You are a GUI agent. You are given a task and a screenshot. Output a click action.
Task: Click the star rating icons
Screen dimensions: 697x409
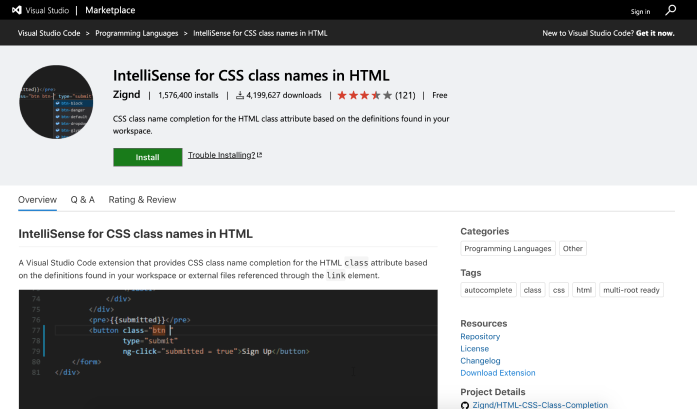(365, 95)
